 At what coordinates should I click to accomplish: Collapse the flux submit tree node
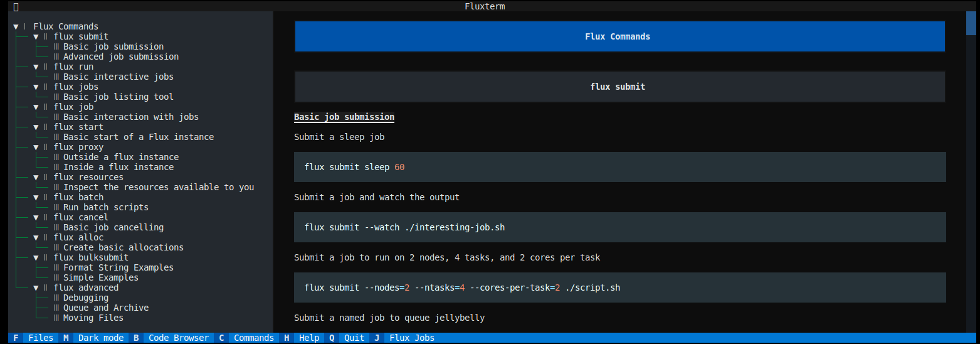pos(36,36)
